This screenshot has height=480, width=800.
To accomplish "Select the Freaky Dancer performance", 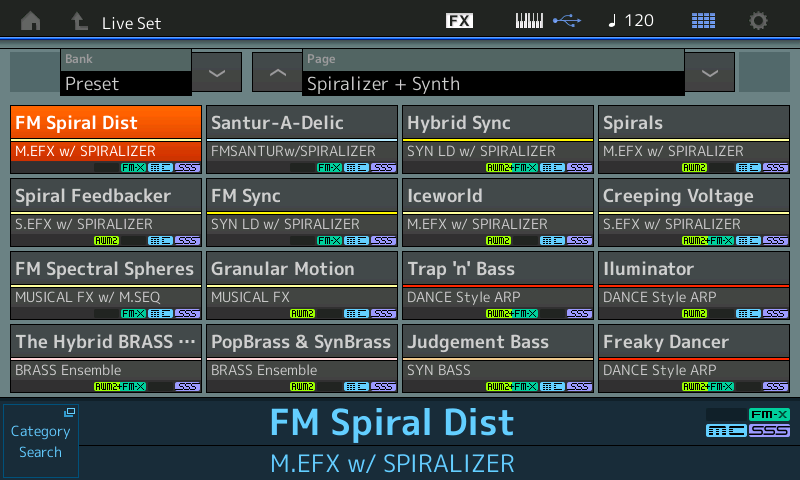I will coord(694,359).
